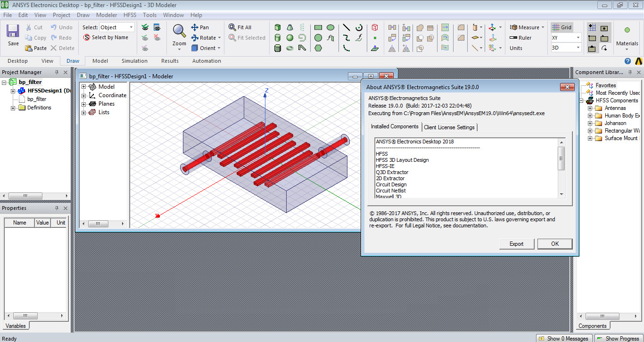Click the Ruler tool
The height and width of the screenshot is (342, 644).
tap(520, 38)
